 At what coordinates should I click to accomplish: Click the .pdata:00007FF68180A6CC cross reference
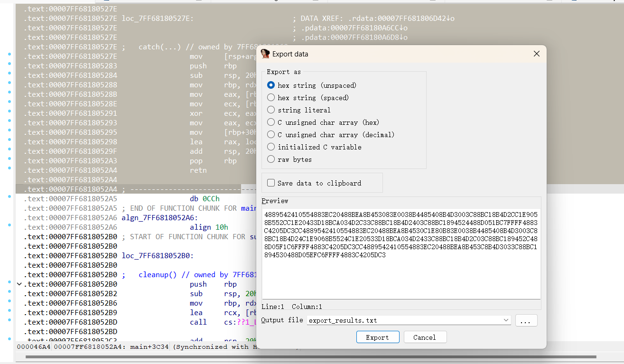point(354,28)
